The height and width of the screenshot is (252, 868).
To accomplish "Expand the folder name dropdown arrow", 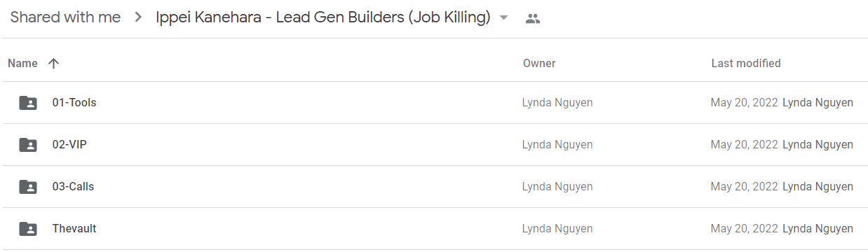I will click(503, 19).
